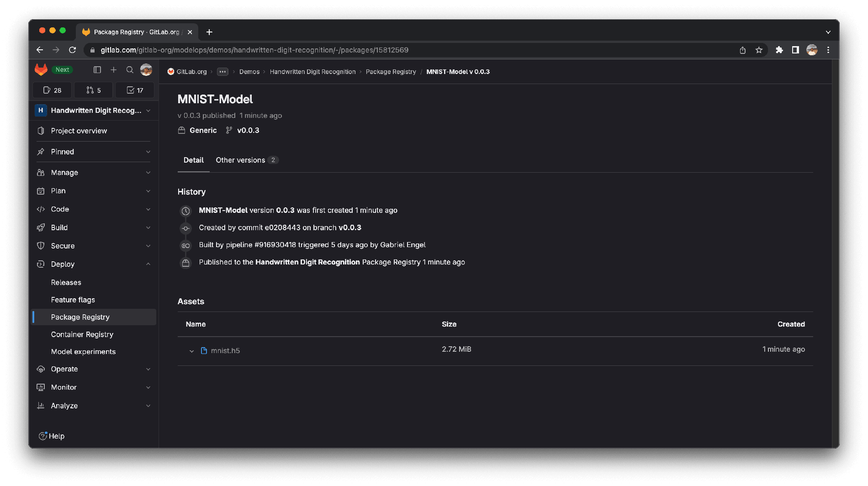Open the user avatar menu in sidebar

point(146,70)
